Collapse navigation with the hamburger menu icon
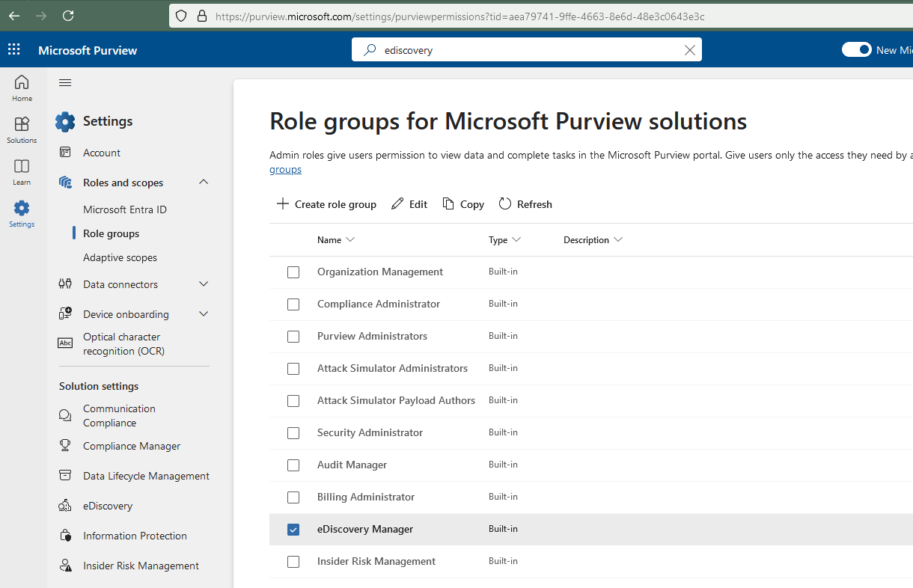The height and width of the screenshot is (588, 913). coord(65,82)
